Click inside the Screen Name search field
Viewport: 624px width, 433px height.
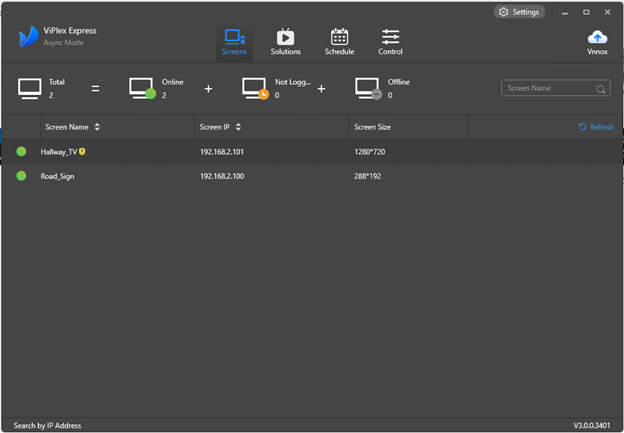click(x=548, y=88)
